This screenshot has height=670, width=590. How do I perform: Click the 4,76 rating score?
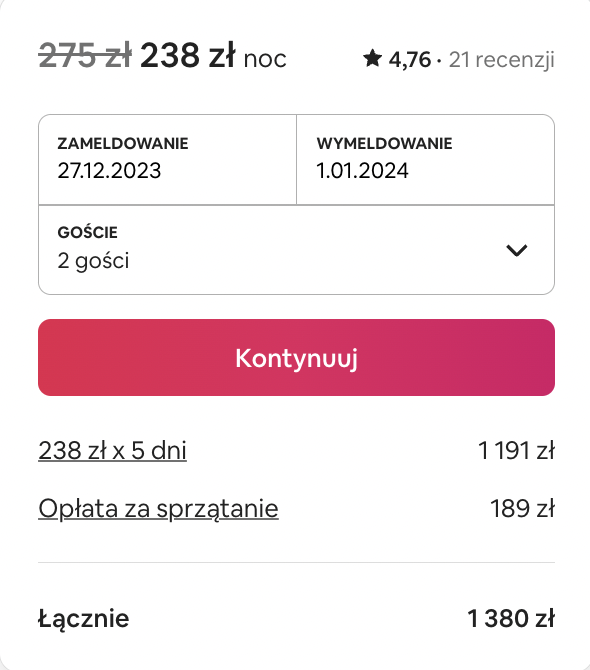click(x=409, y=59)
